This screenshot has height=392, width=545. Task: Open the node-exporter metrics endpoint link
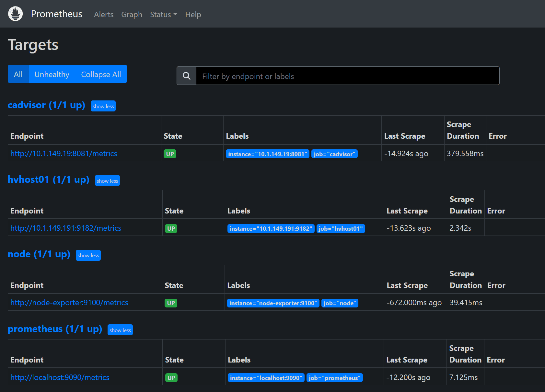pos(69,303)
